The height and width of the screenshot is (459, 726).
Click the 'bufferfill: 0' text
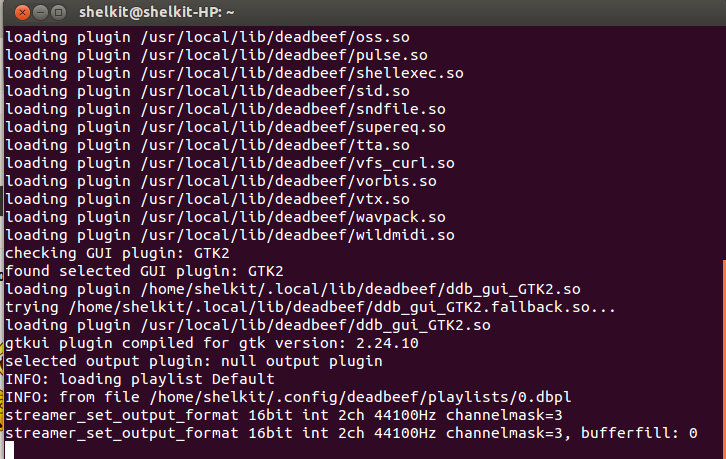639,433
